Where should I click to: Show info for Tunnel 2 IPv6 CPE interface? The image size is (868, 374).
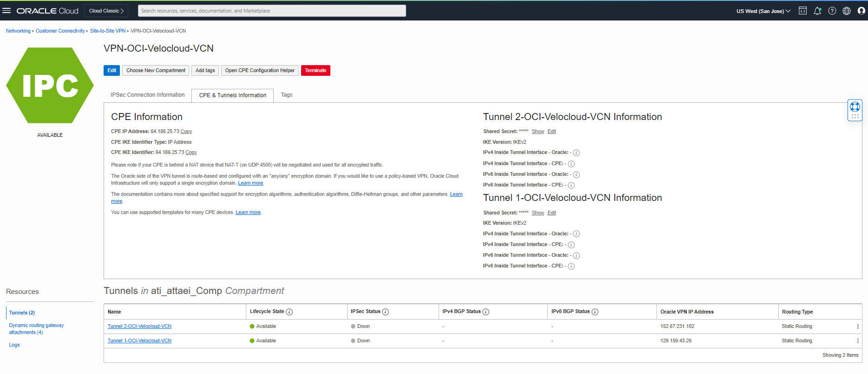[571, 185]
